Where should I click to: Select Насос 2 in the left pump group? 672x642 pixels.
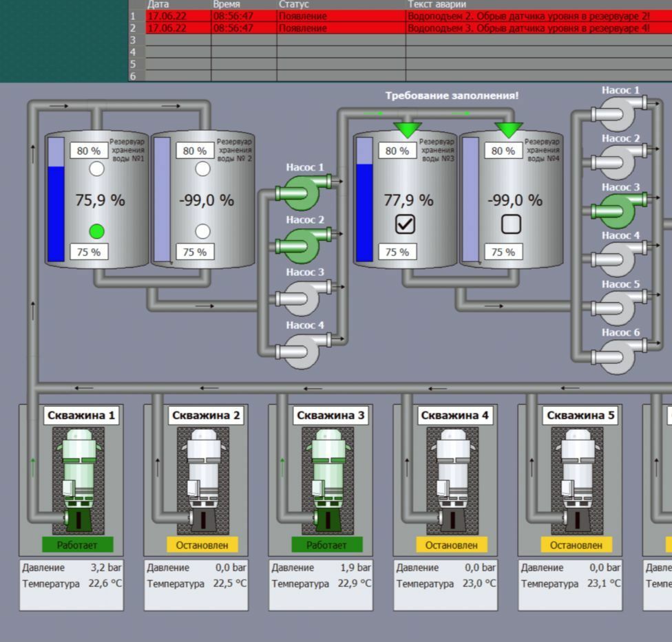tap(303, 246)
